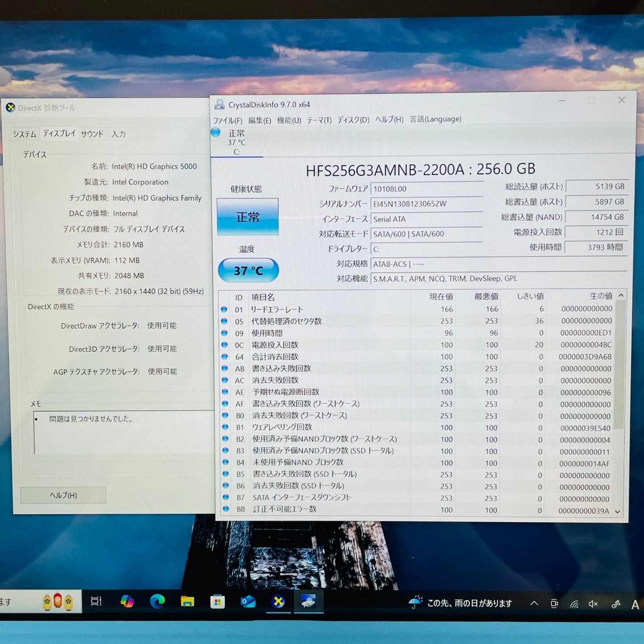Click the 正常 health status button
This screenshot has width=644, height=644.
pyautogui.click(x=248, y=217)
